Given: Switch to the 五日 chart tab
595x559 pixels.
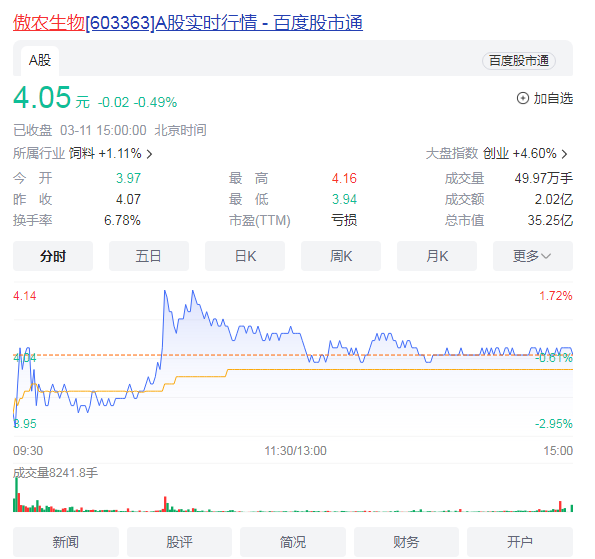Looking at the screenshot, I should [x=149, y=256].
